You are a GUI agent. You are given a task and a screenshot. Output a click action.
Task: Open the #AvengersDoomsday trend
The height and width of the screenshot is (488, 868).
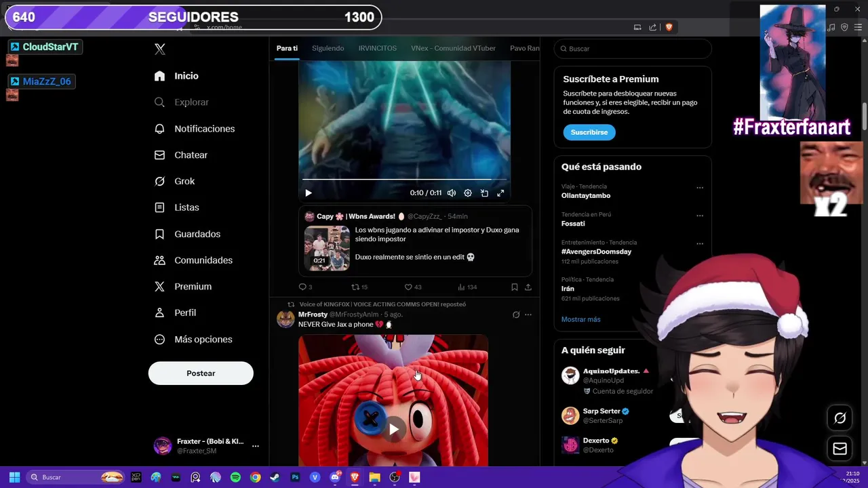pos(596,251)
